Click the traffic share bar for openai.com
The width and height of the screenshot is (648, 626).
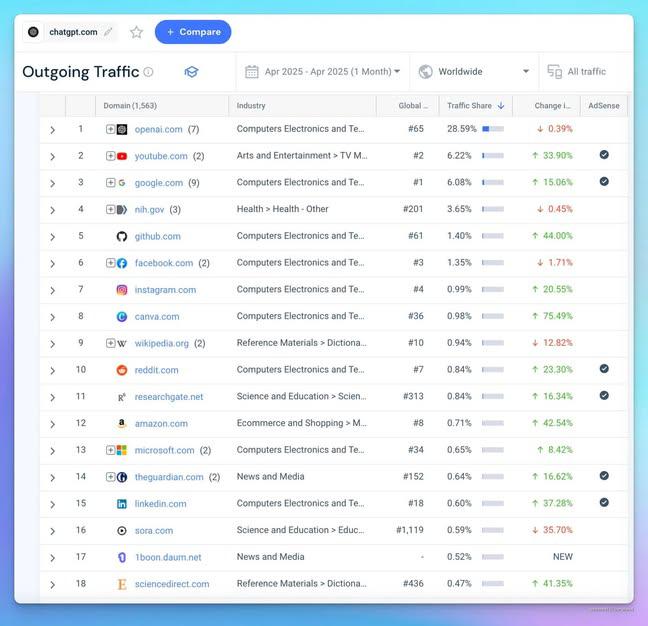[492, 129]
